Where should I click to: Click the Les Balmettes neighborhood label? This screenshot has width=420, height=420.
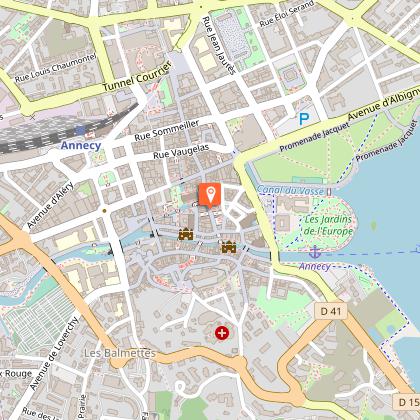coord(120,353)
